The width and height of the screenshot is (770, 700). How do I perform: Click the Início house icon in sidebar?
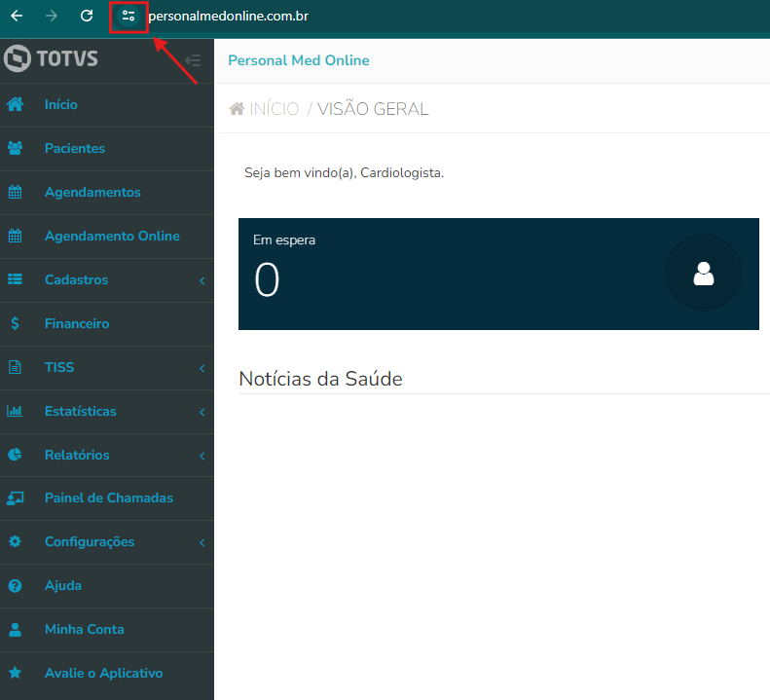tap(15, 104)
